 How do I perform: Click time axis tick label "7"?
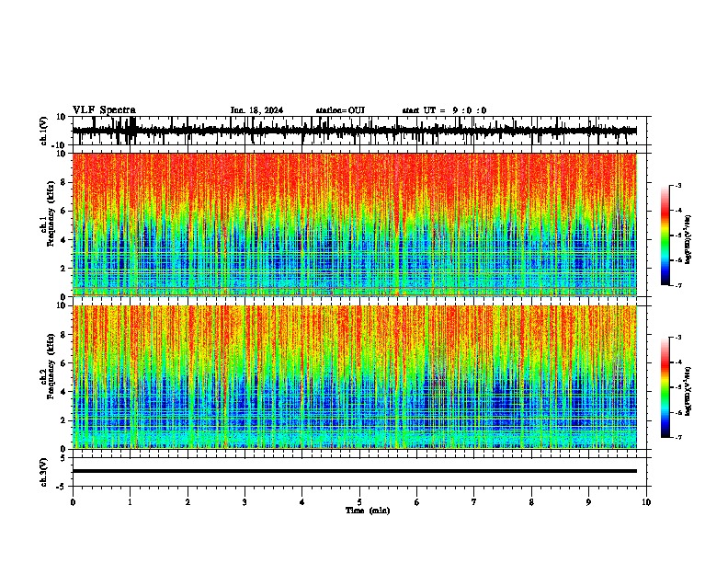point(474,502)
